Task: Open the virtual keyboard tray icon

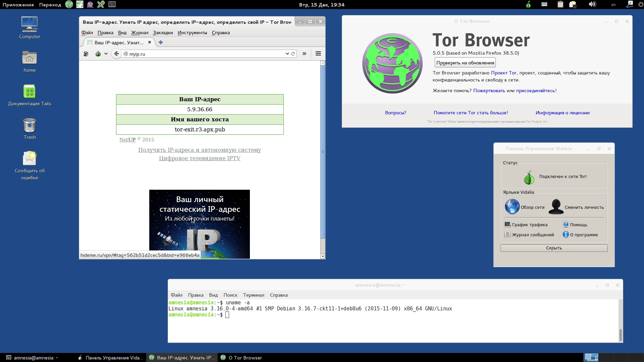Action: click(x=544, y=4)
